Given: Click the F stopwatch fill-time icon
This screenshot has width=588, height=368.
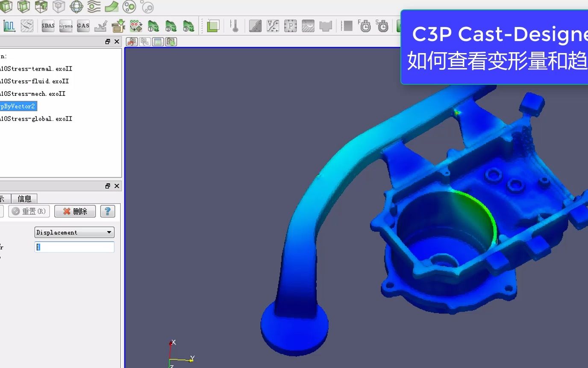Looking at the screenshot, I should [365, 26].
